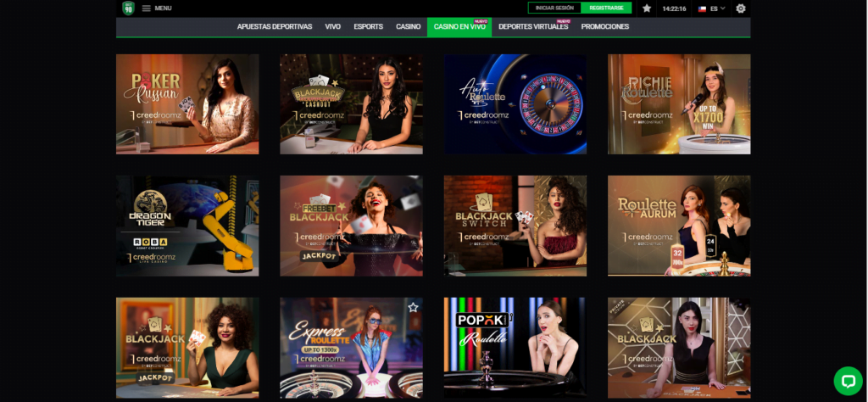This screenshot has height=402, width=868.
Task: Mark Express Roulette as favorite
Action: point(413,307)
